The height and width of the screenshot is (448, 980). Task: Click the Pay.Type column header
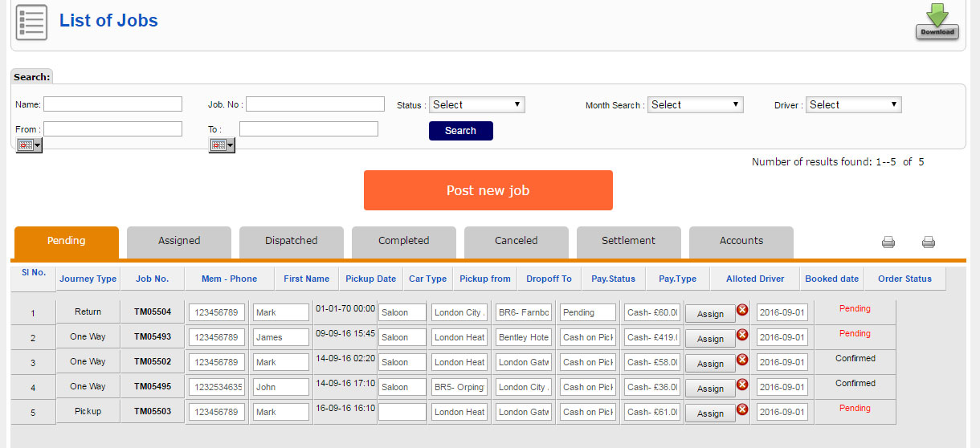tap(678, 279)
